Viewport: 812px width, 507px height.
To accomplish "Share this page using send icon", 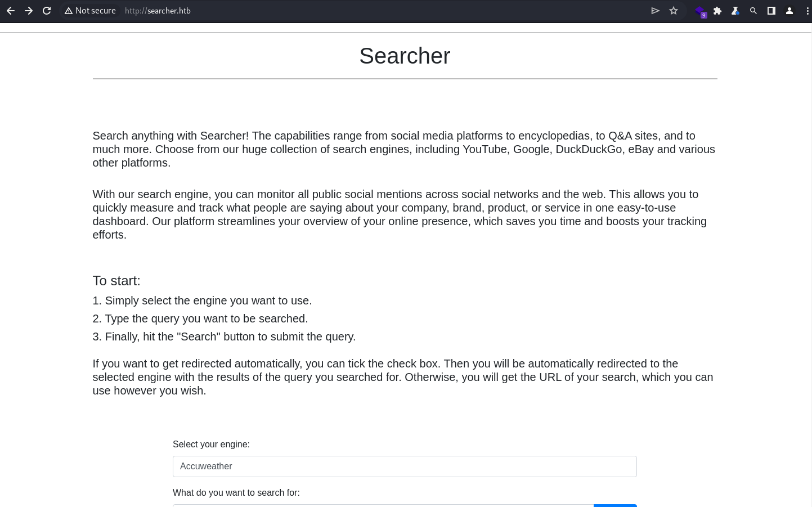I will (655, 11).
